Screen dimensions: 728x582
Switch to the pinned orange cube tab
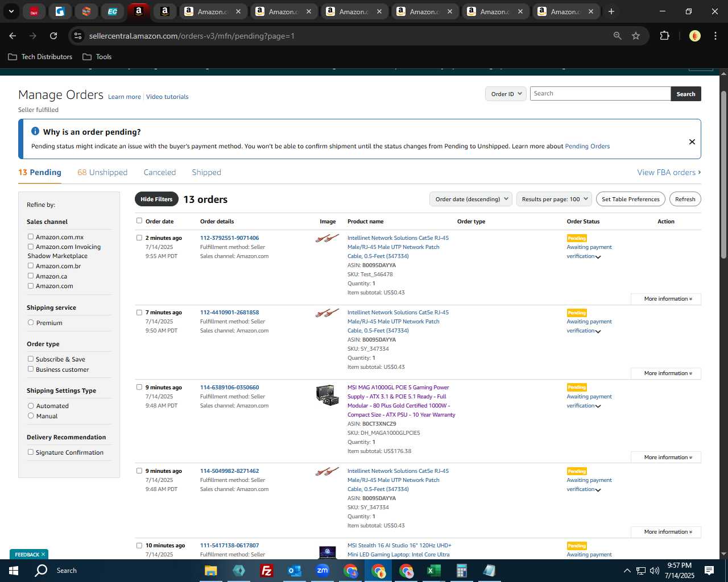point(86,11)
